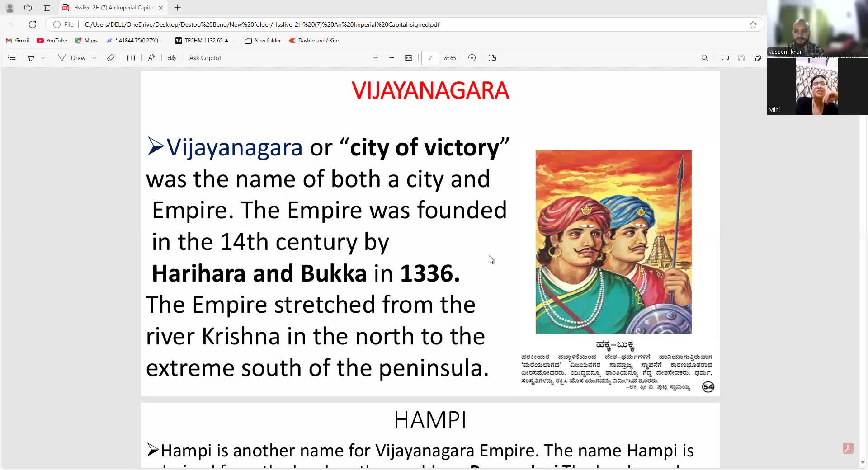Select the Draw tool

point(72,58)
